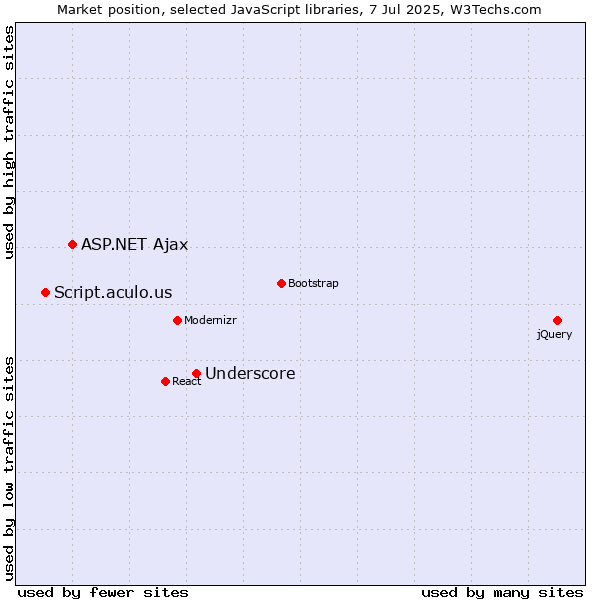The height and width of the screenshot is (600, 600).
Task: Click the Bootstrap red data point
Action: coord(281,283)
